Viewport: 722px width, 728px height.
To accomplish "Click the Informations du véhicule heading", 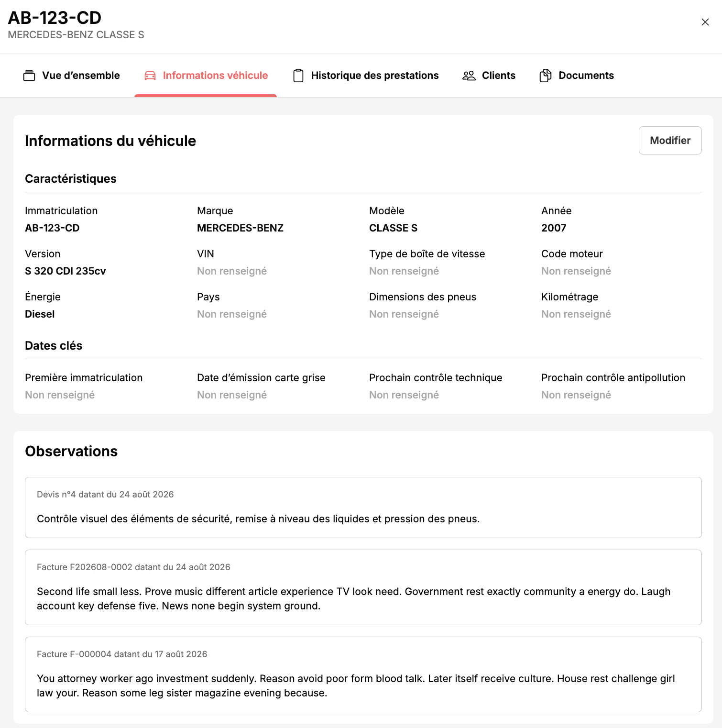I will pyautogui.click(x=110, y=141).
